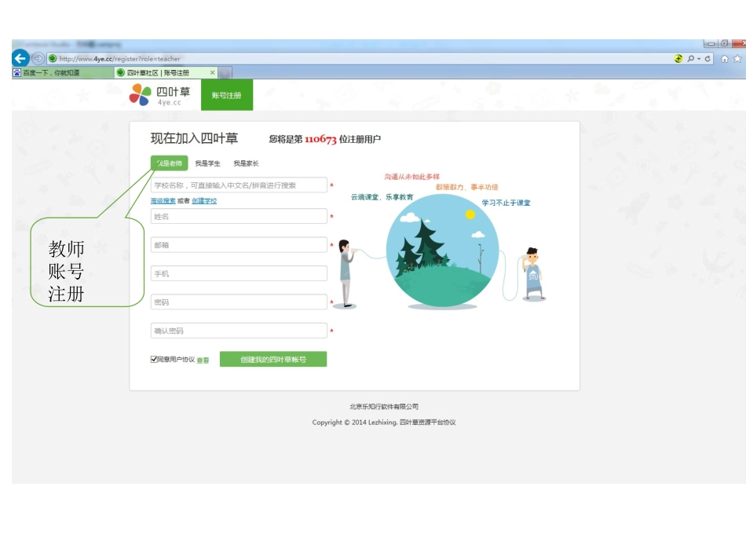Click the Baidu paw icon on first tab

click(x=17, y=73)
